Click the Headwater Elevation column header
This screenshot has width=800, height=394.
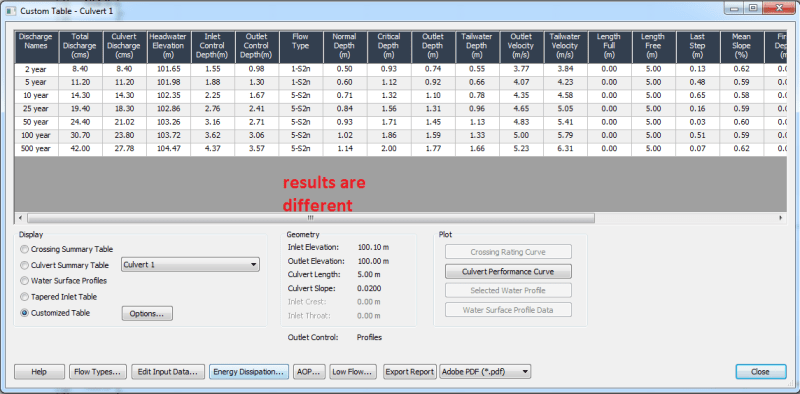click(x=169, y=47)
